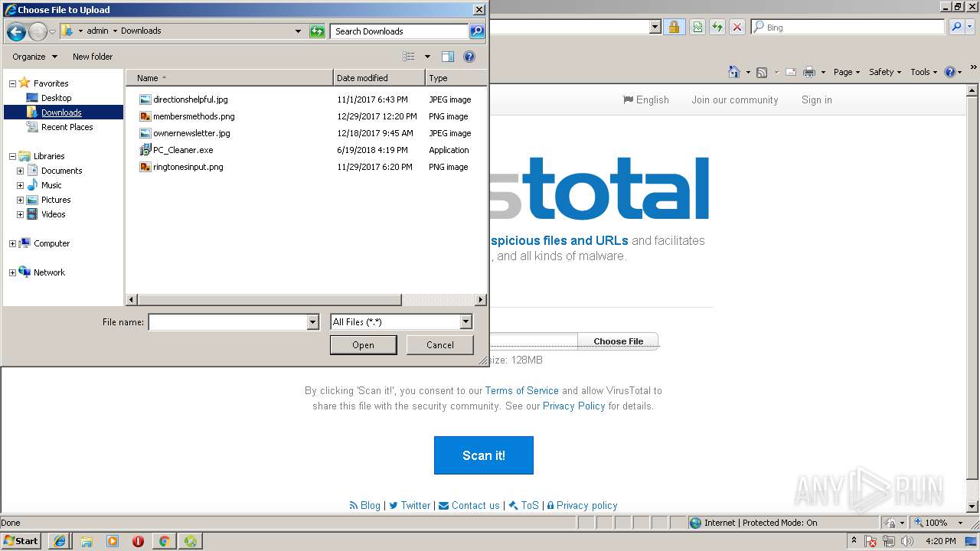
Task: Expand the Pictures library node
Action: 20,200
